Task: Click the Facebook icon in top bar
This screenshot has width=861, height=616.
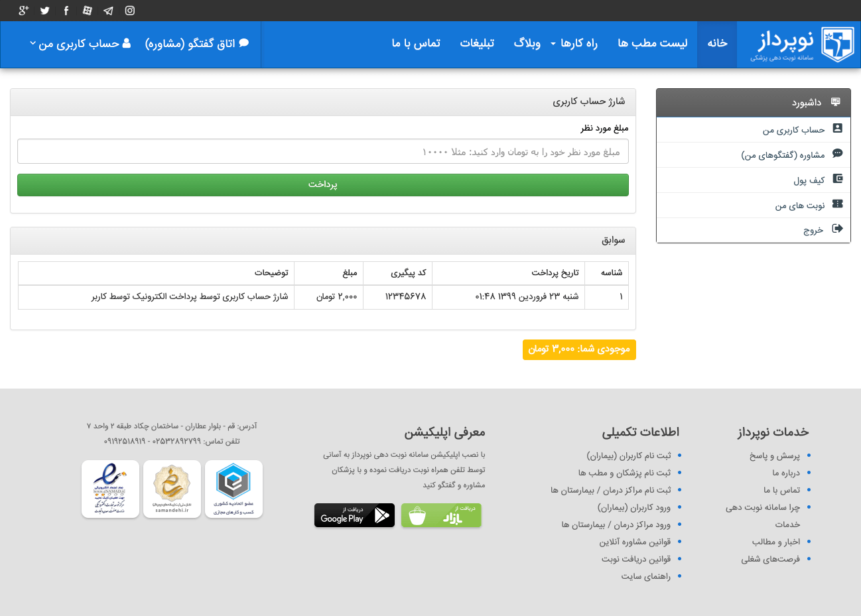Action: click(66, 11)
